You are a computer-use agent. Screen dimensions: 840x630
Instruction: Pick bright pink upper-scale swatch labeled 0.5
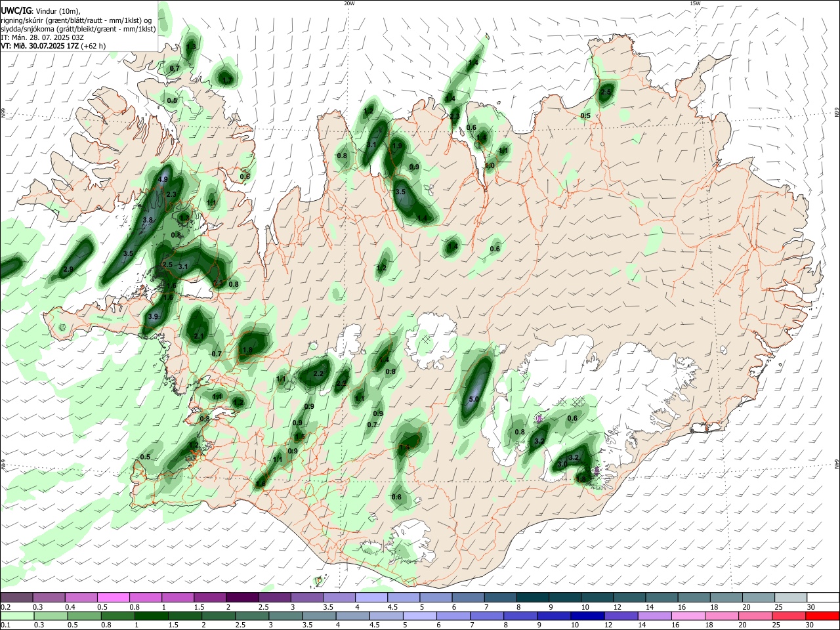coord(114,598)
